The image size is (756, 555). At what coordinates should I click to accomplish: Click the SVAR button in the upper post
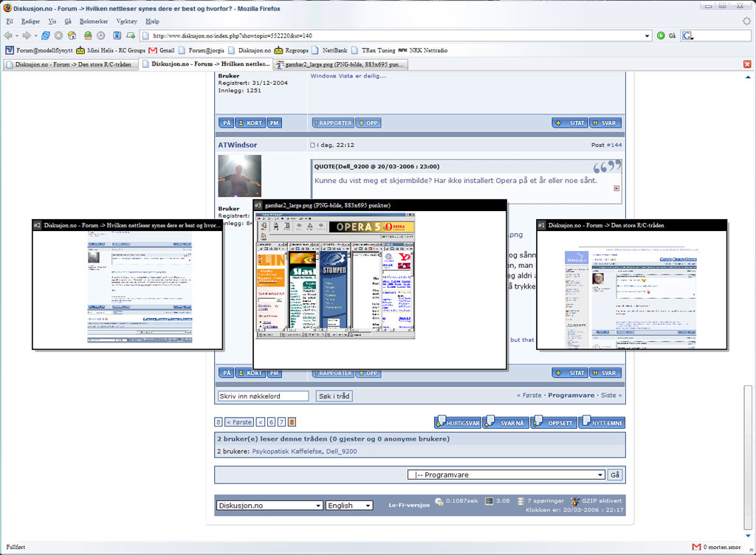(x=605, y=123)
